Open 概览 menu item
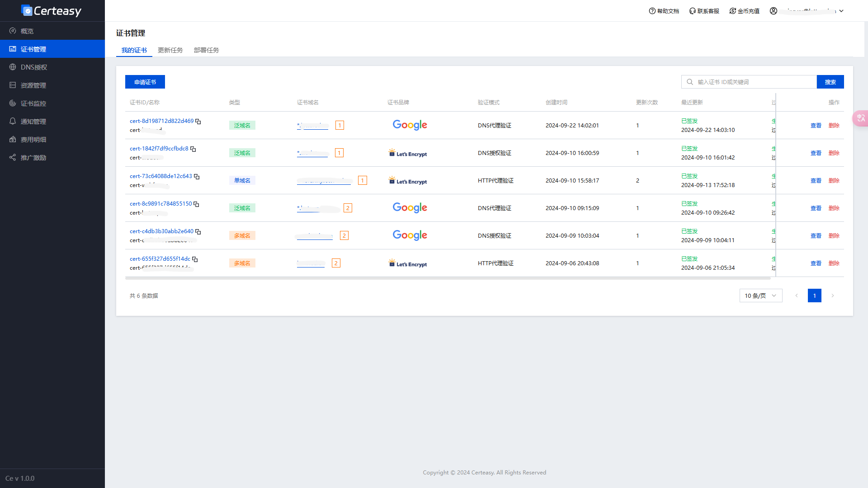 (x=52, y=31)
